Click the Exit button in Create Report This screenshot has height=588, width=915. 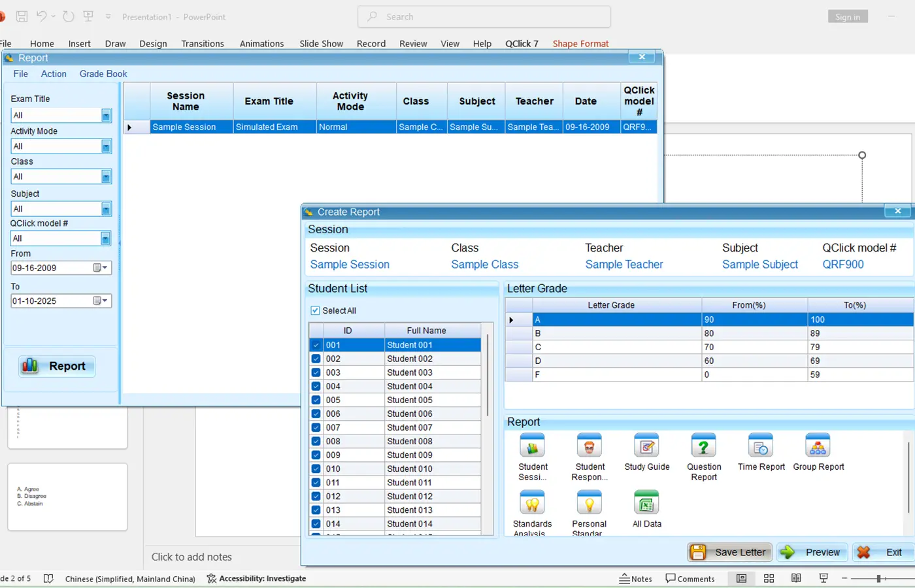pyautogui.click(x=882, y=552)
